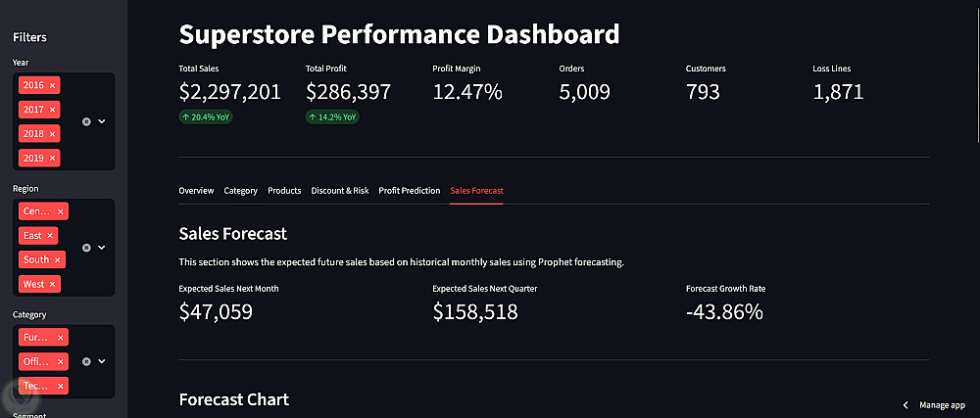Remove the West region tag

(53, 284)
